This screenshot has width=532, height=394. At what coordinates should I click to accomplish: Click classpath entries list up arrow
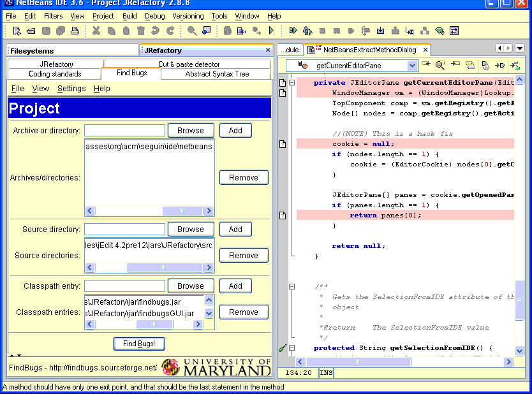209,300
